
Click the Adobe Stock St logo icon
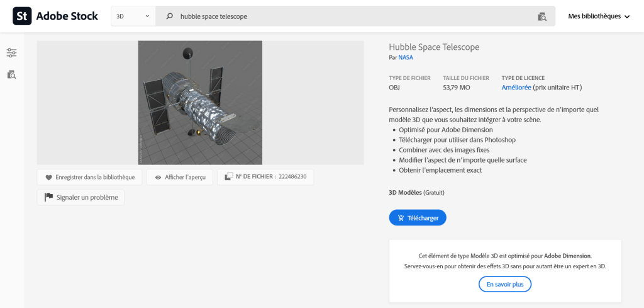click(22, 16)
